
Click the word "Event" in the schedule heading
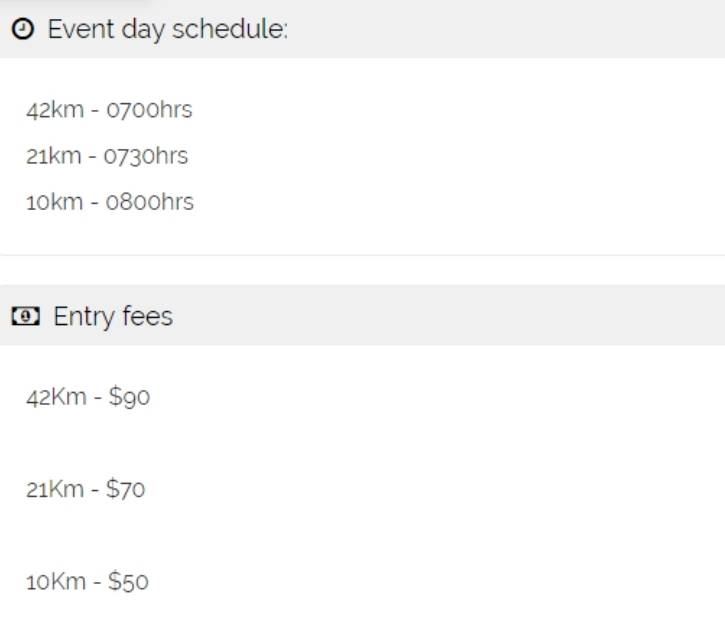(x=81, y=29)
